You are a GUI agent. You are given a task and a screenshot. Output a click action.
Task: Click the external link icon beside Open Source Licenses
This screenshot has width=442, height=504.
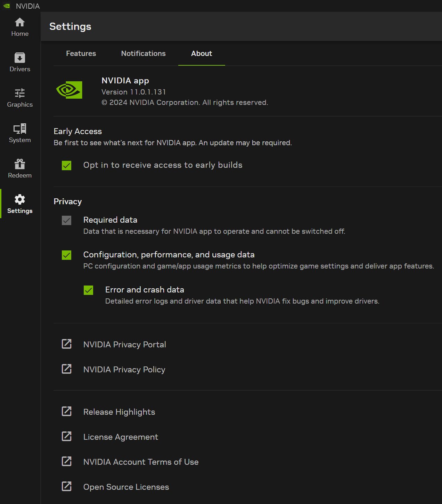click(x=66, y=486)
